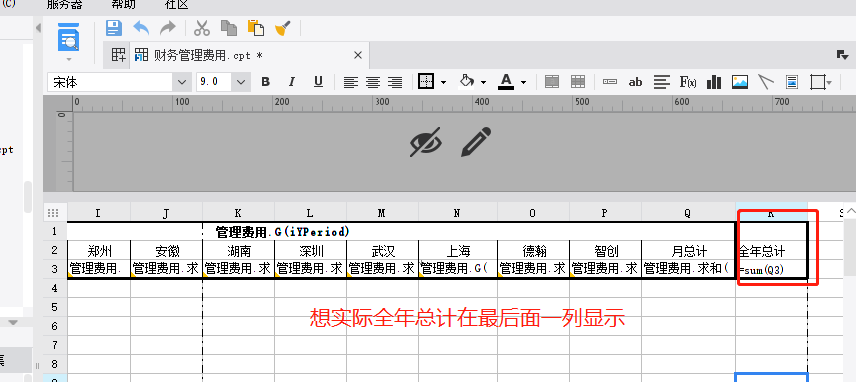Click the unmerge cells icon
This screenshot has height=382, width=856.
coord(578,82)
